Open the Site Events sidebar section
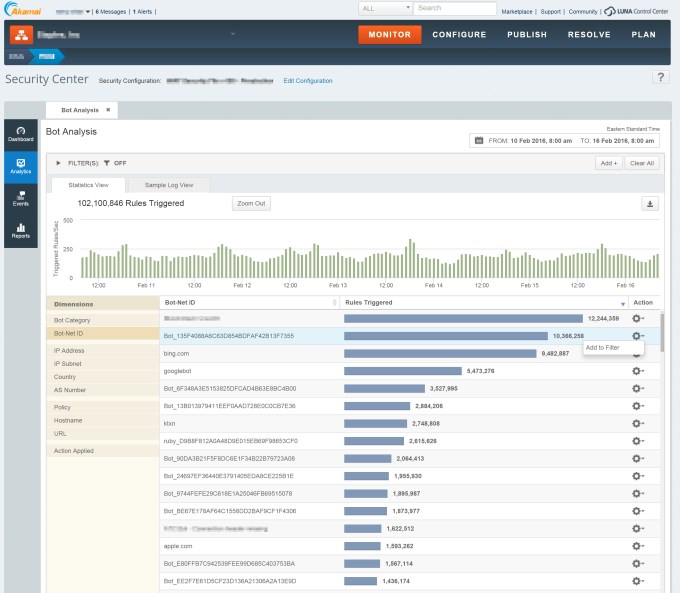 click(21, 199)
